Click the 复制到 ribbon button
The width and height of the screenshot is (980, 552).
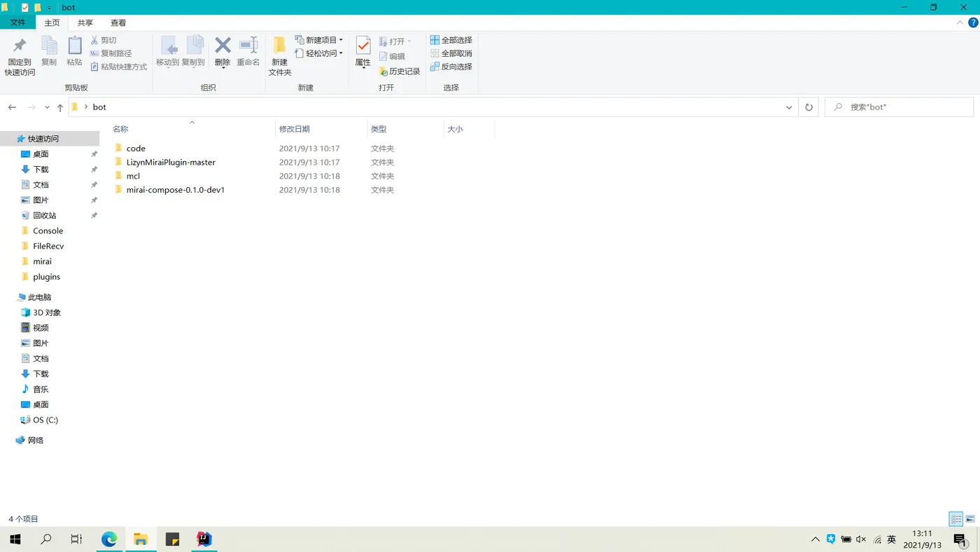[x=193, y=51]
